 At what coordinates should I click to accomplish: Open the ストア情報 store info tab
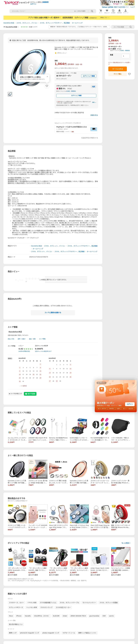coord(42,339)
